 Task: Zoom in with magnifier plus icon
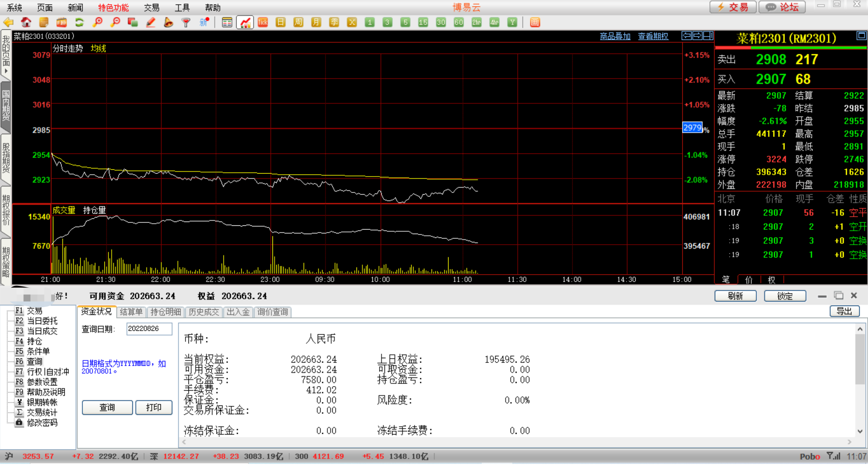[x=98, y=23]
